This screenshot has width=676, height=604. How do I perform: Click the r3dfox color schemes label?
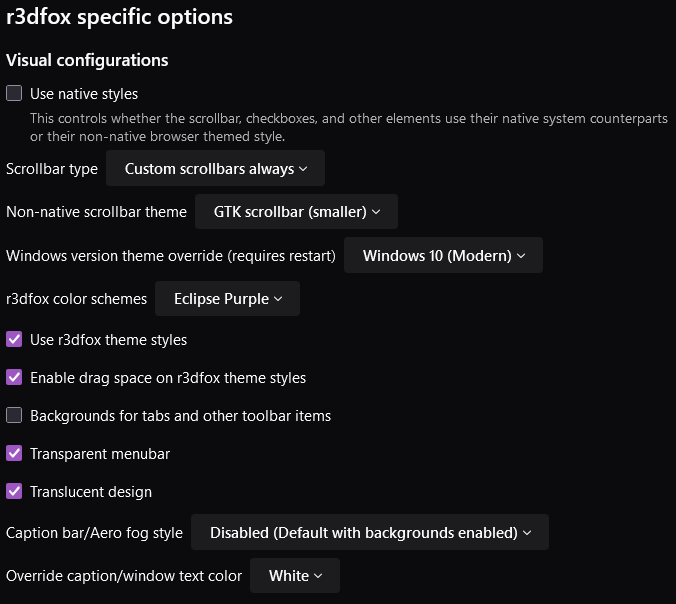click(x=77, y=298)
